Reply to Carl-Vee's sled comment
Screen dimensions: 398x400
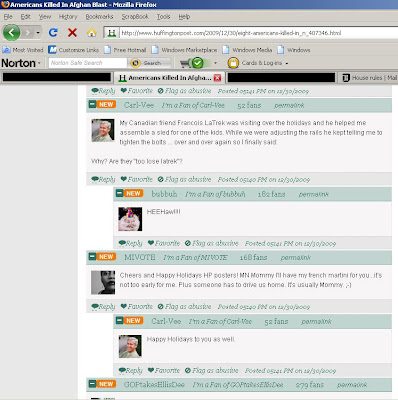click(103, 179)
